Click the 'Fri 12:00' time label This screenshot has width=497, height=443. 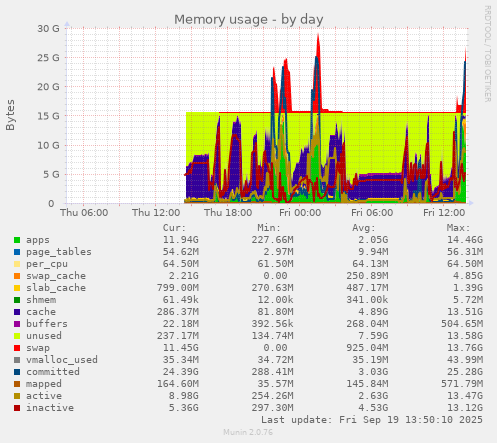(x=444, y=213)
